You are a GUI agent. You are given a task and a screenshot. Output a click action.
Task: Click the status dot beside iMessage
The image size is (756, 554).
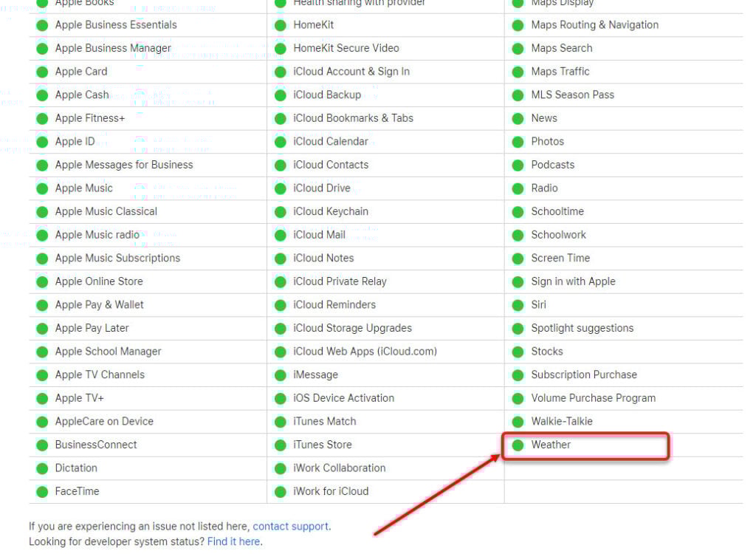[x=281, y=375]
